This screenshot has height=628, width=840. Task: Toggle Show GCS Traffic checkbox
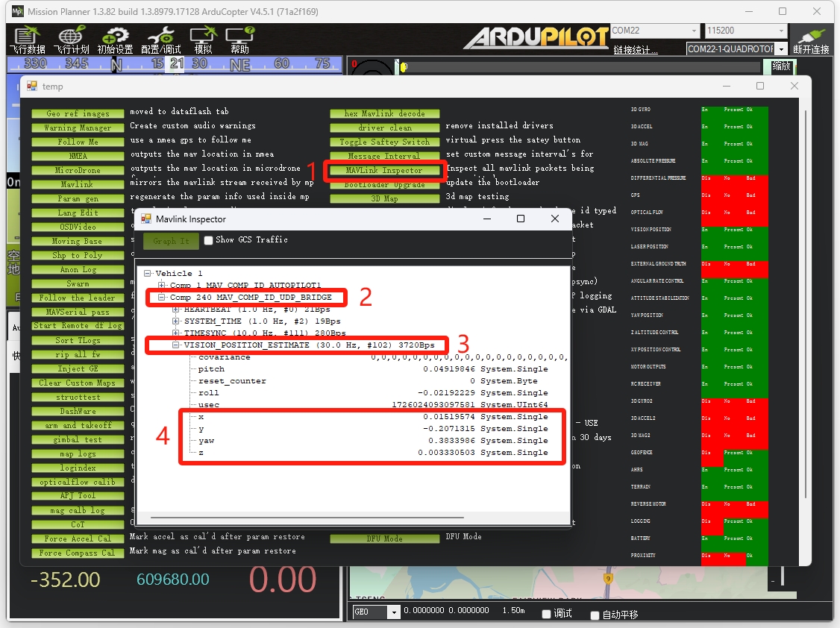click(208, 240)
